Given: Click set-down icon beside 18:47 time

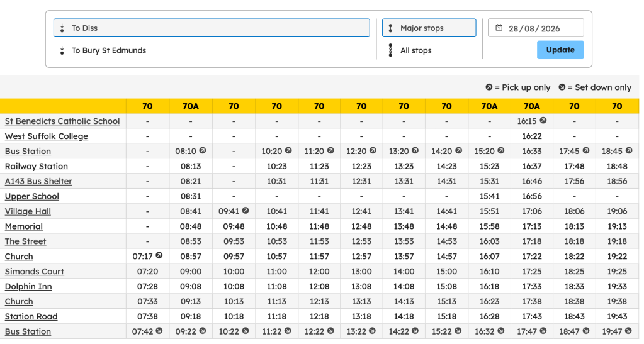Looking at the screenshot, I should point(586,330).
